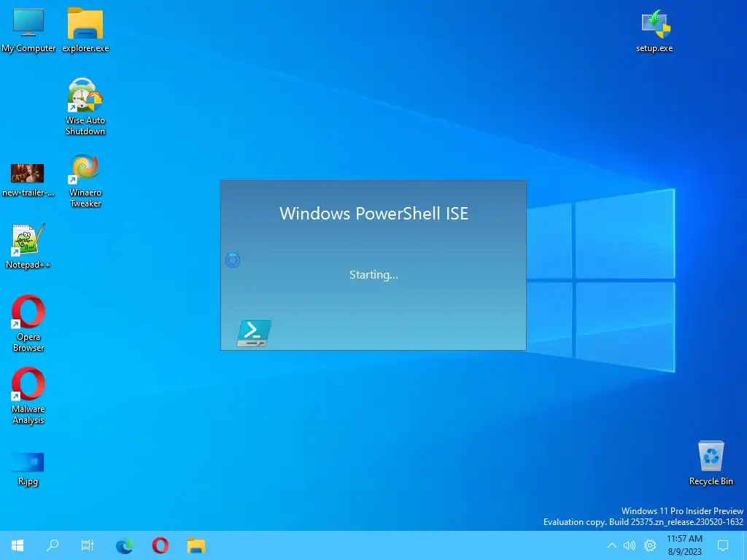The height and width of the screenshot is (560, 747).
Task: Select the Malware Analysis shortcut icon
Action: [28, 396]
